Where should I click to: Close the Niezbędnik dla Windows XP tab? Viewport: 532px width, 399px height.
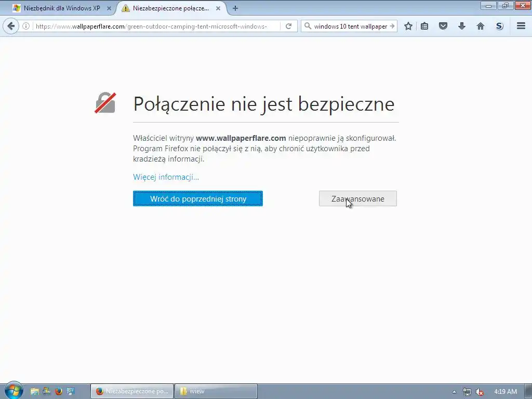click(x=109, y=8)
